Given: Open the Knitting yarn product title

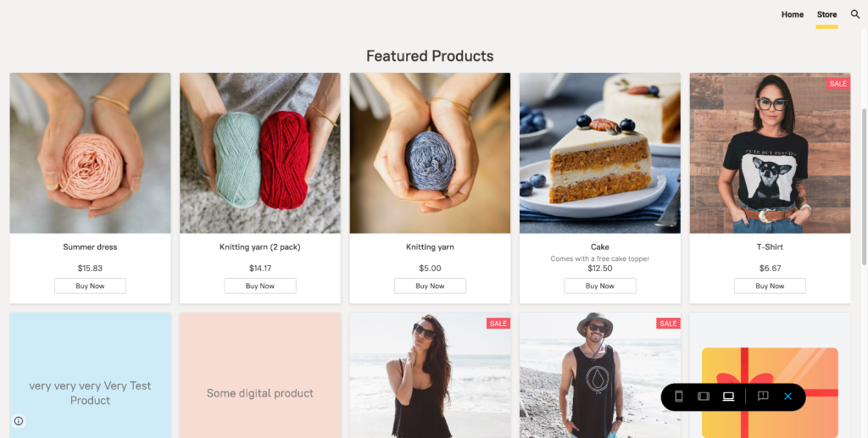Looking at the screenshot, I should tap(430, 247).
